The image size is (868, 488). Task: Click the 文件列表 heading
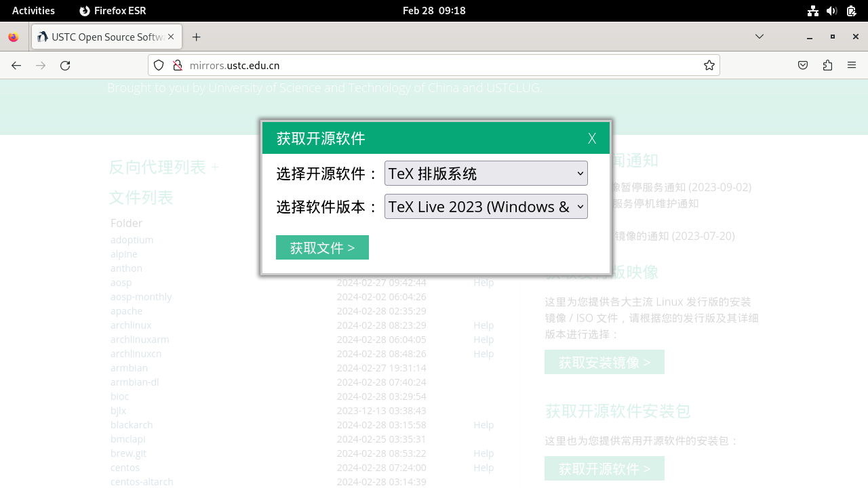(141, 198)
